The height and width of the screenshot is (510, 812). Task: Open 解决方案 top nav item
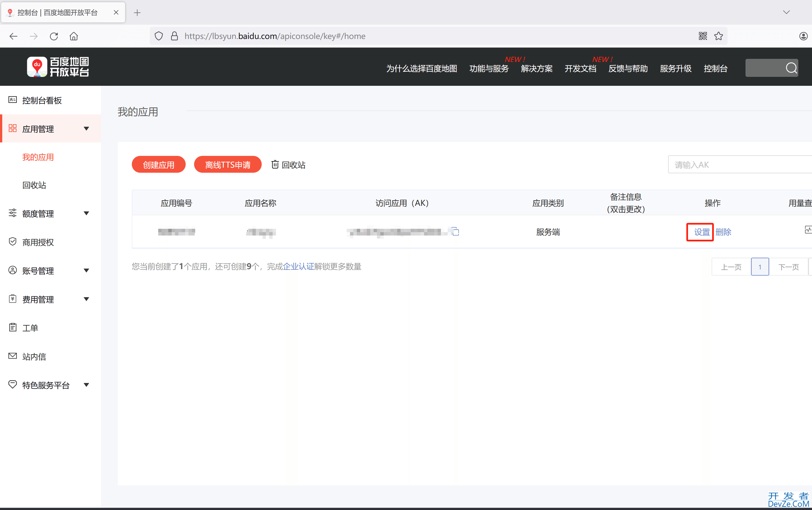[x=537, y=68]
